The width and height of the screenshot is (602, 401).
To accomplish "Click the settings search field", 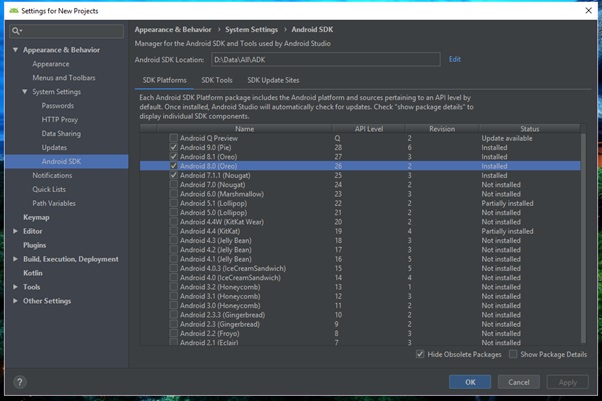I will pos(66,31).
